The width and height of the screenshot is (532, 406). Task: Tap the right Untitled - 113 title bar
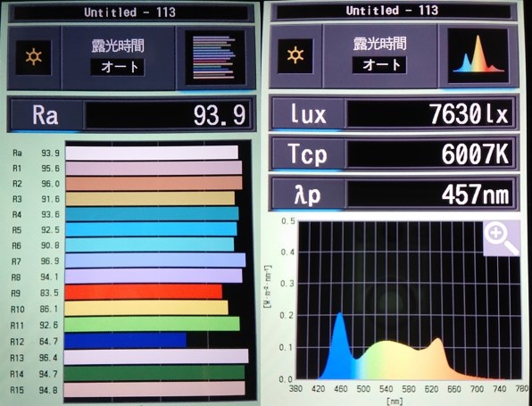(x=393, y=11)
